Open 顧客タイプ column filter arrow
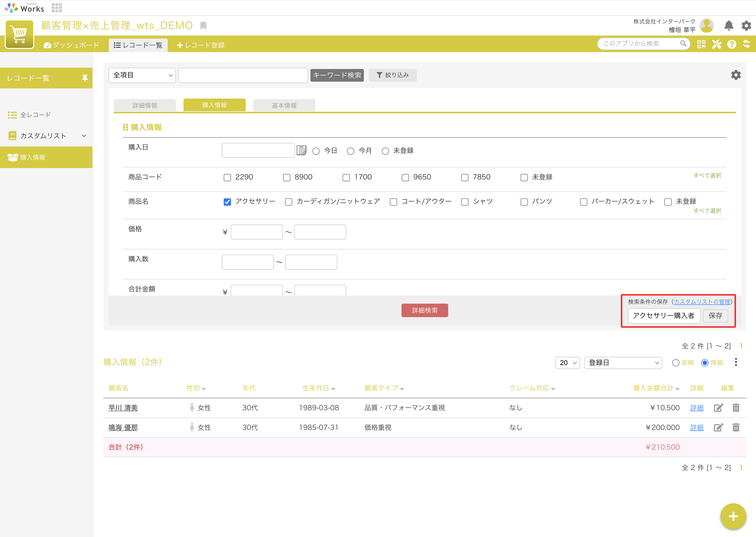756x537 pixels. (x=402, y=389)
